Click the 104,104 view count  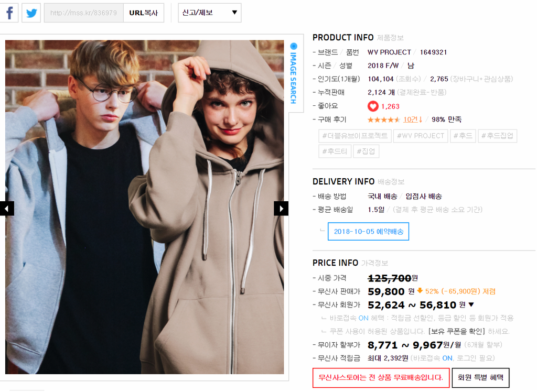(381, 79)
